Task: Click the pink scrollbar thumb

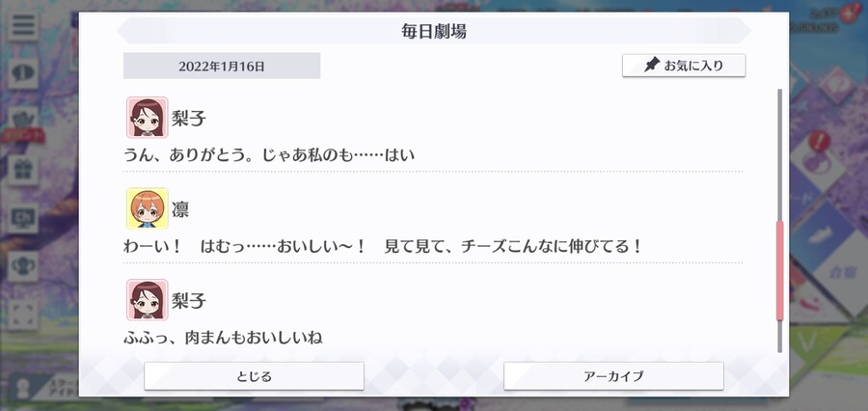Action: tap(780, 270)
